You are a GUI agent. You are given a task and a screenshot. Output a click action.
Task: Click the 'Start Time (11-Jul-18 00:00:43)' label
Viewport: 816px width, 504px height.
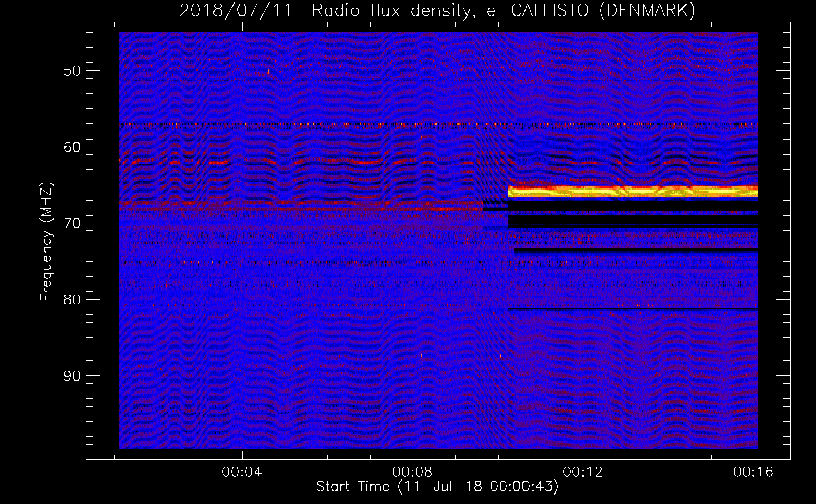[x=437, y=486]
